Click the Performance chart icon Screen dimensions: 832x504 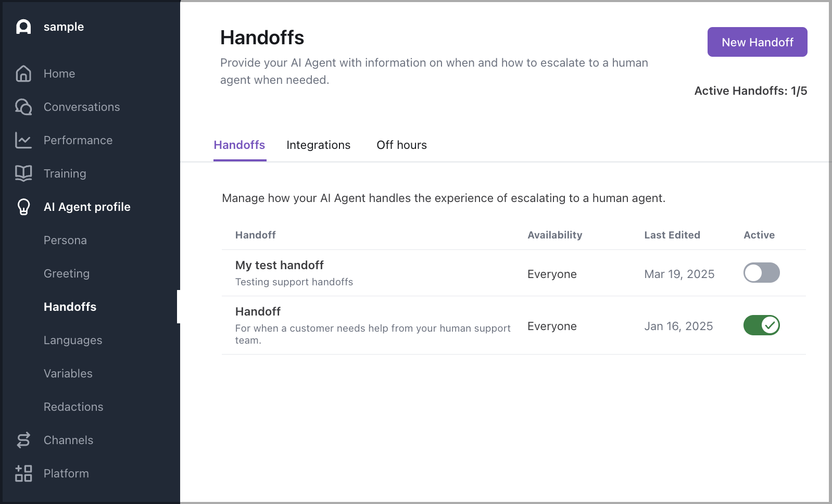click(x=23, y=140)
